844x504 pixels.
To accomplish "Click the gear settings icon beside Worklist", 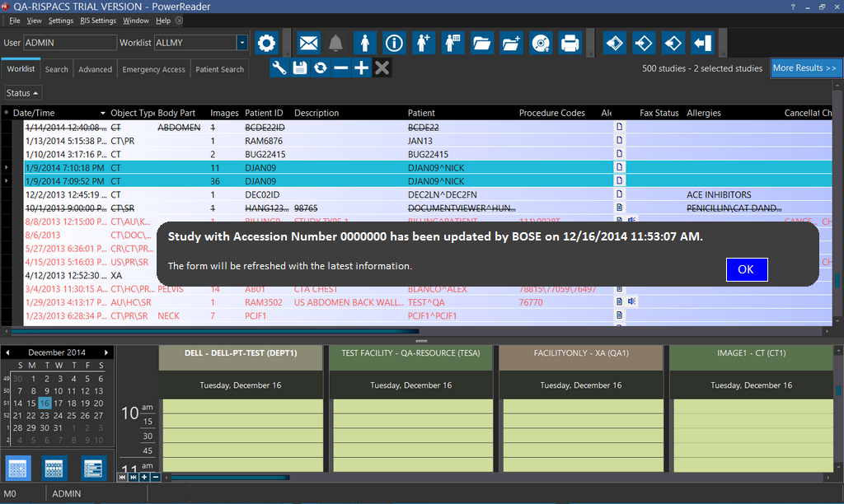I will point(265,43).
